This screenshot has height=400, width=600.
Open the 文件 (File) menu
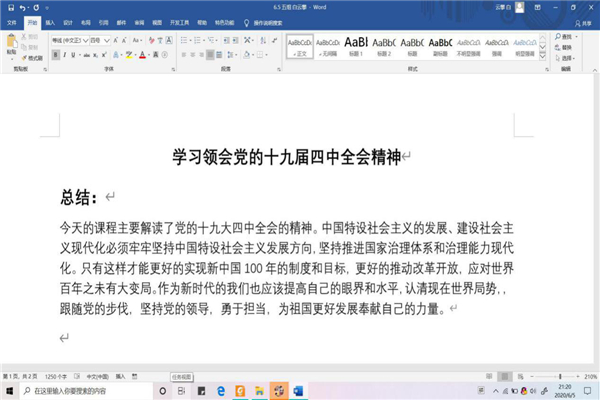click(x=12, y=21)
